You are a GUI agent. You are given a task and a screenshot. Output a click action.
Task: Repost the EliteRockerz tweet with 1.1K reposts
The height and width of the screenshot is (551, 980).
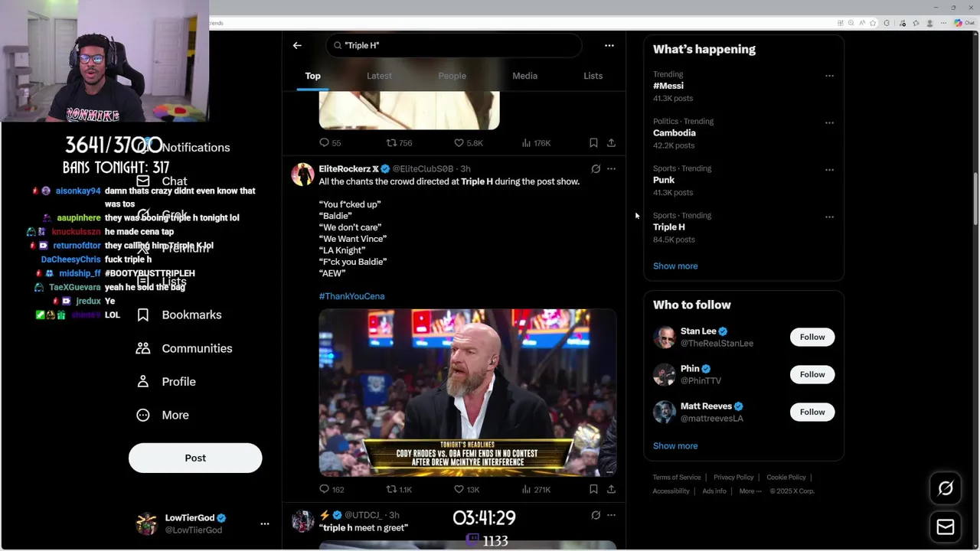(x=399, y=489)
